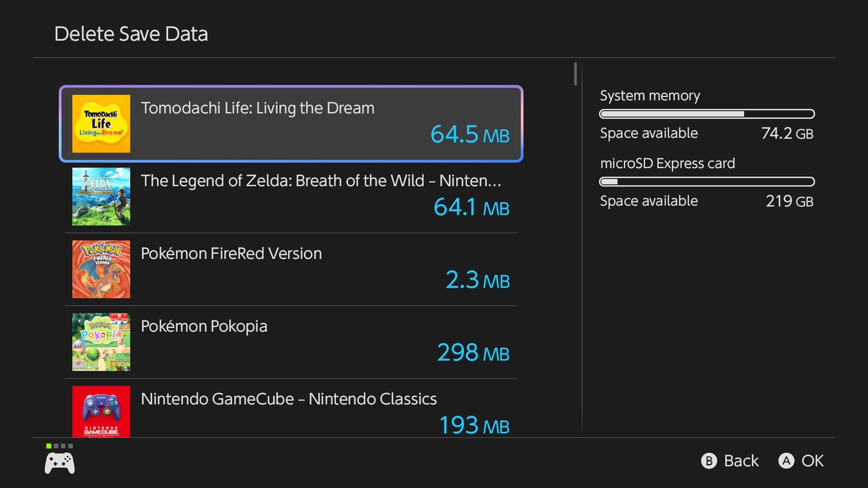868x488 pixels.
Task: Open Nintendo GameCube – Nintendo Classics entry
Action: point(288,399)
